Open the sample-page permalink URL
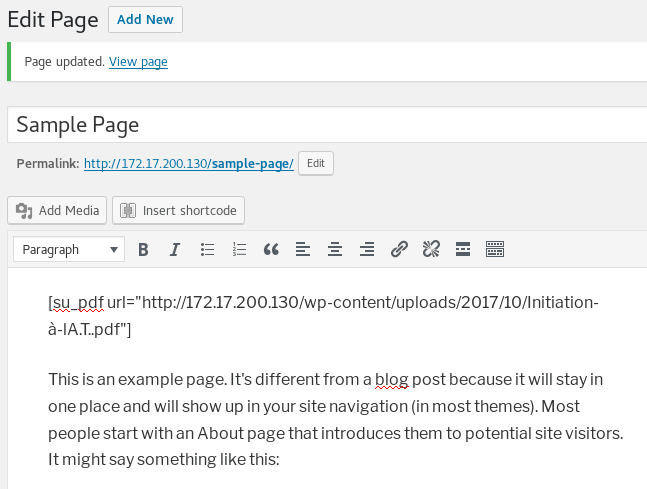The image size is (647, 489). (189, 164)
